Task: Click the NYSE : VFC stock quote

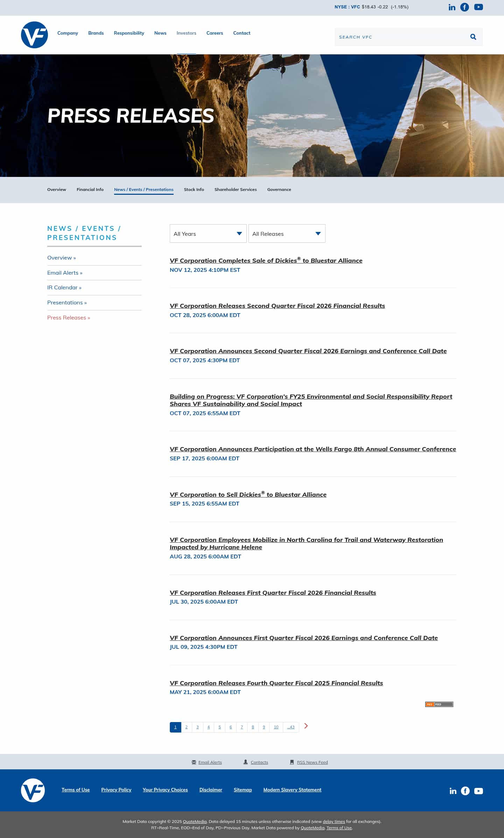Action: point(371,7)
